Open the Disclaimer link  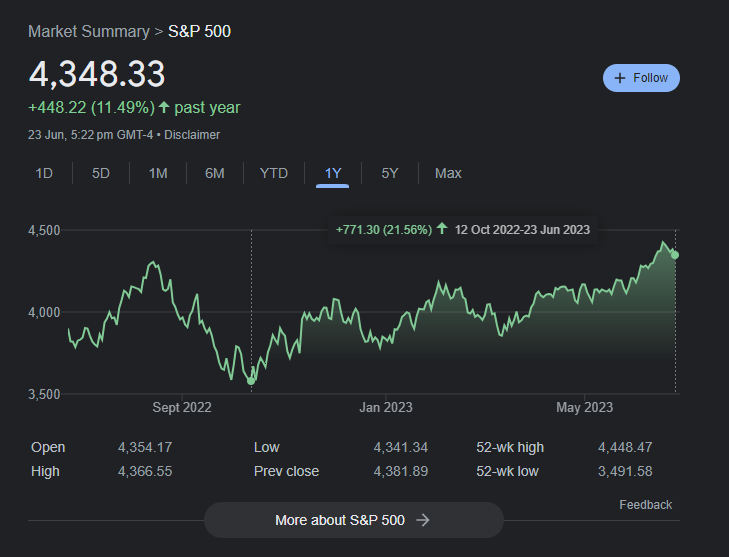(192, 134)
